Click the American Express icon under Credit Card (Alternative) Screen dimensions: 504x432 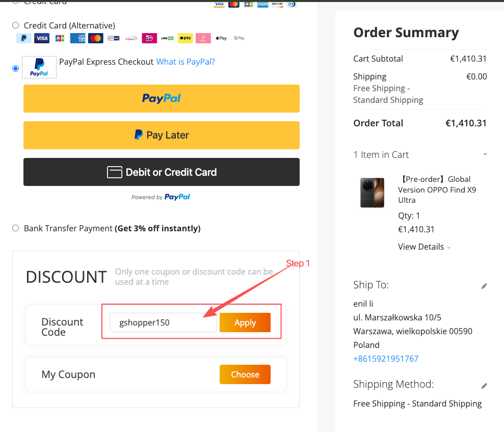77,38
